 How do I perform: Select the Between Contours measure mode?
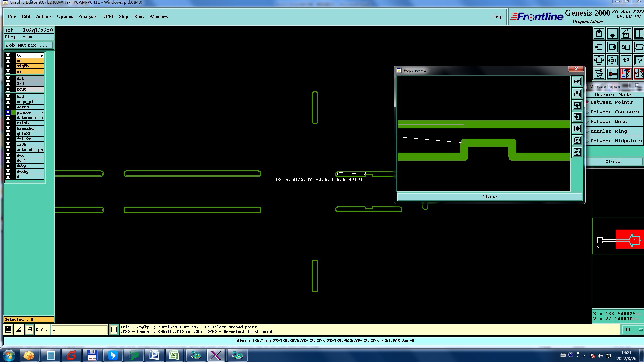614,112
